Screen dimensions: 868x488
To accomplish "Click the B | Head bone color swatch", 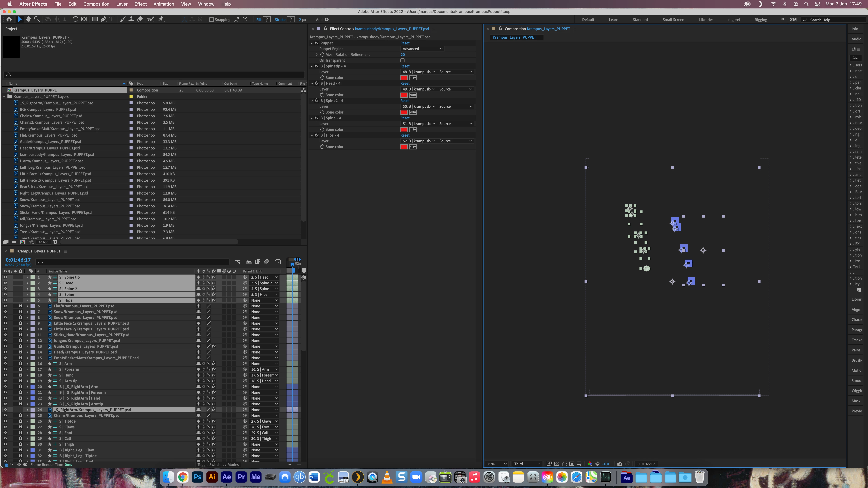I will tap(404, 95).
